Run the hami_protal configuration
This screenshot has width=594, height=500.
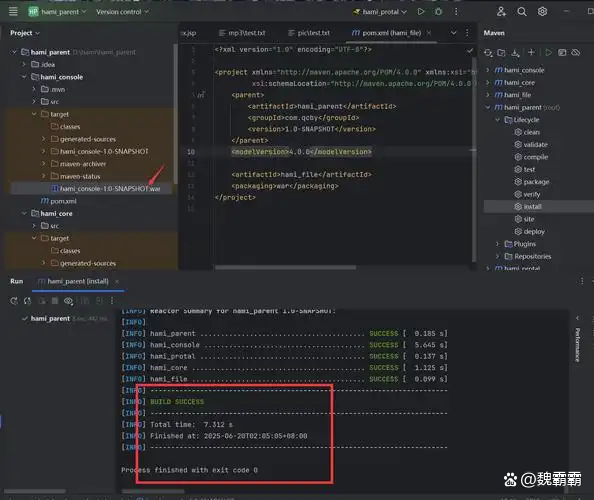pyautogui.click(x=421, y=12)
